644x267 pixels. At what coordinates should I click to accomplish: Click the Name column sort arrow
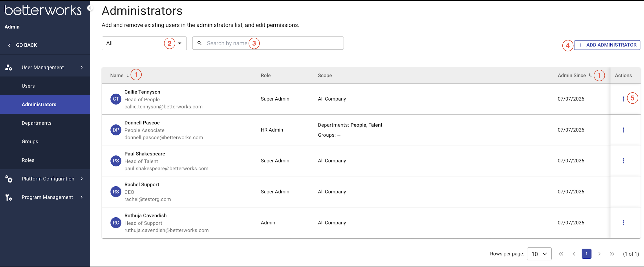(x=128, y=75)
